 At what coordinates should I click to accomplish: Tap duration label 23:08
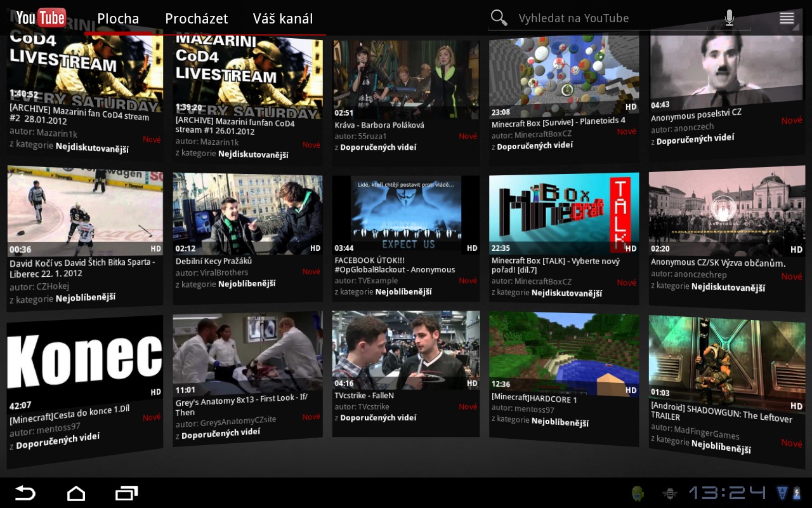click(501, 112)
